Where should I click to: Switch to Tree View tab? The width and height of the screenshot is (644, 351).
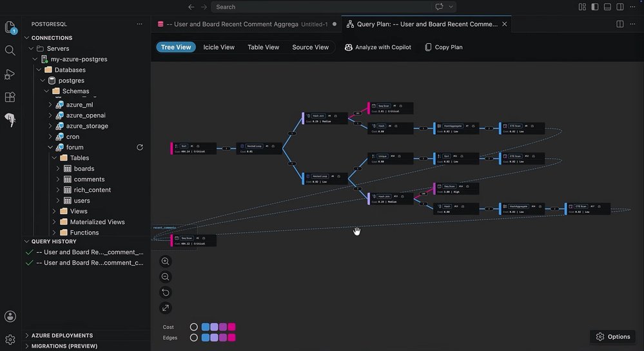point(176,47)
